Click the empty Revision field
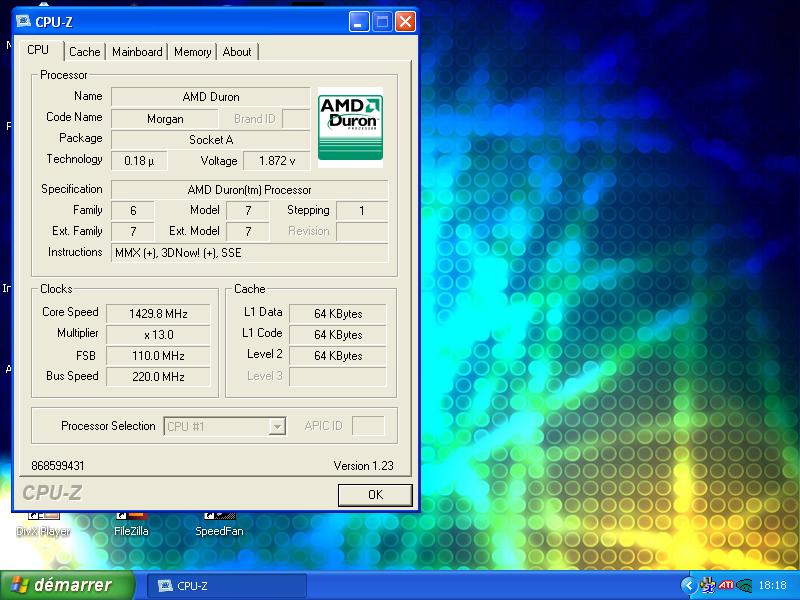 point(362,232)
